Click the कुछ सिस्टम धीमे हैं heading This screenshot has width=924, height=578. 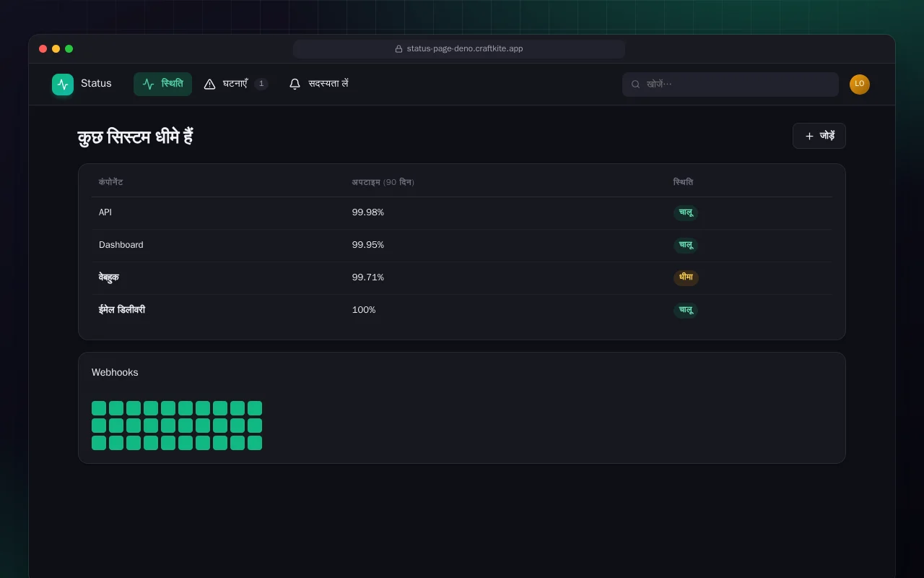[x=135, y=137]
